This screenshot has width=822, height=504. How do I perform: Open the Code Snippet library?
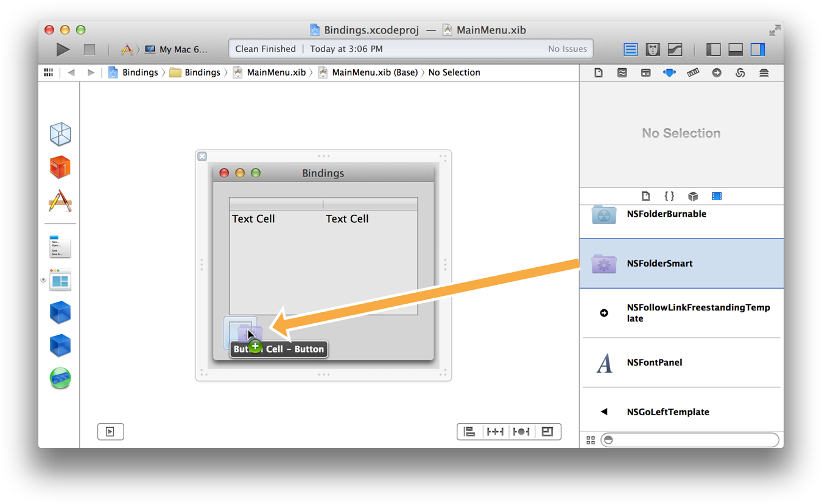click(669, 196)
